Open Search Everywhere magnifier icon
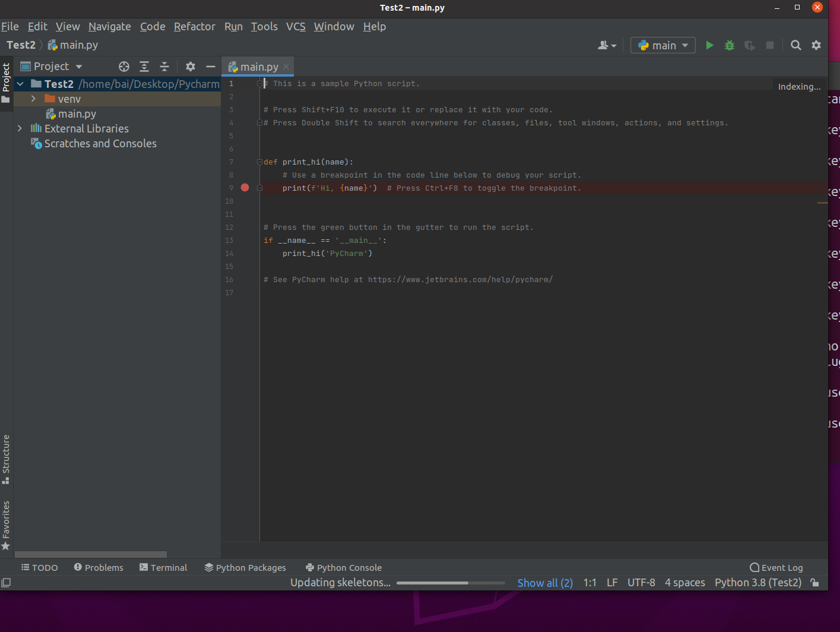The width and height of the screenshot is (840, 632). pos(796,45)
